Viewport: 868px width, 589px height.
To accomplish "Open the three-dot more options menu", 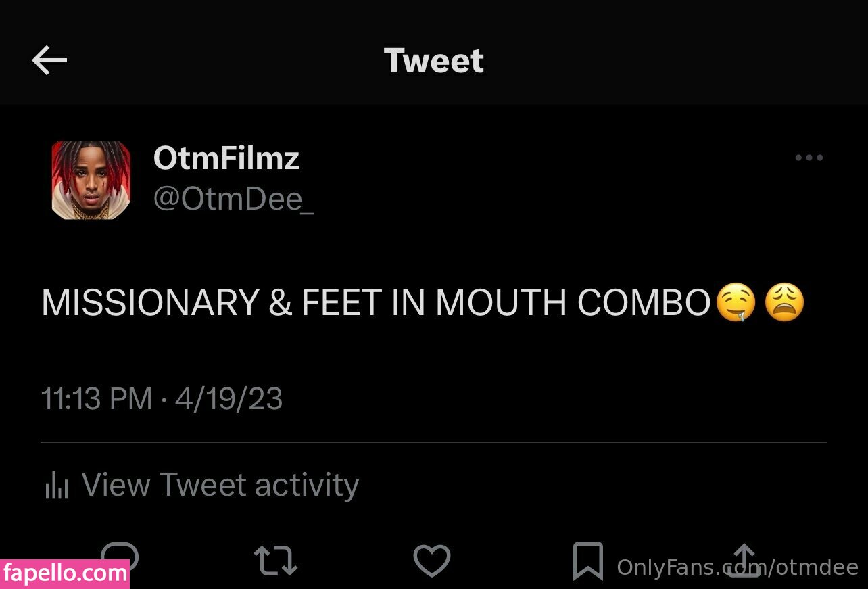I will coord(809,158).
